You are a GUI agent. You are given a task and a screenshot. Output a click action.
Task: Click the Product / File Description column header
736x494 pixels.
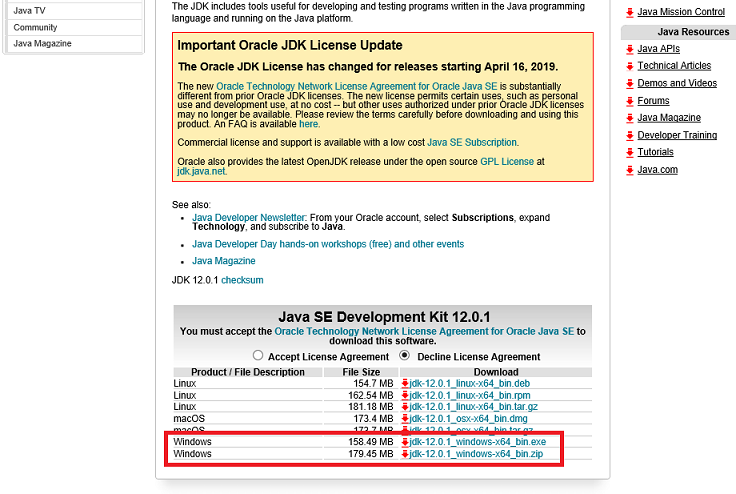pos(248,372)
